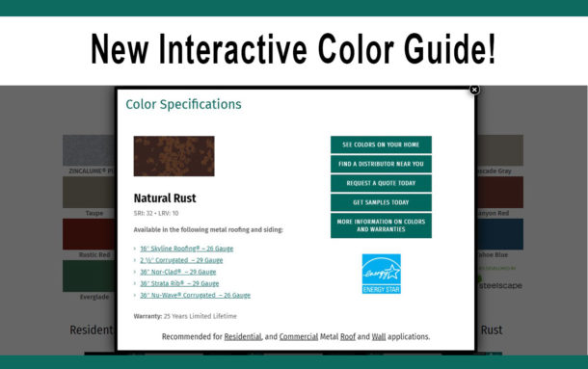Click the Natural Rust color swatch

[x=174, y=156]
